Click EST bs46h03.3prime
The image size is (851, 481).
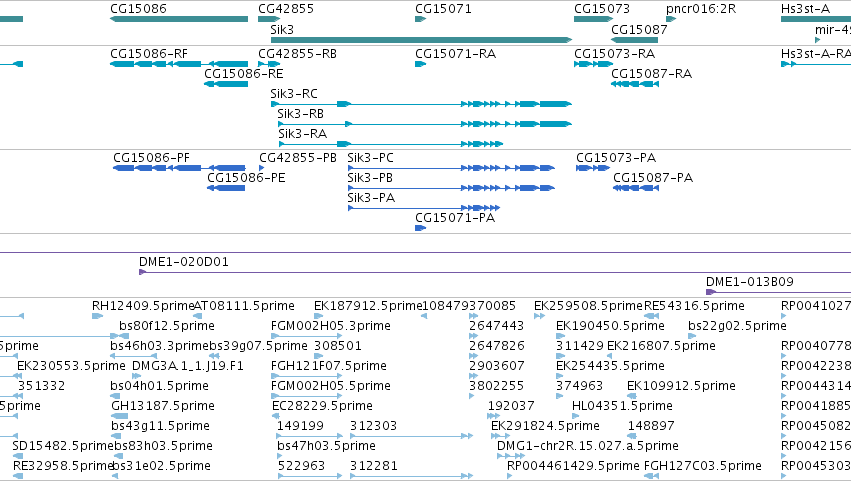tap(160, 346)
